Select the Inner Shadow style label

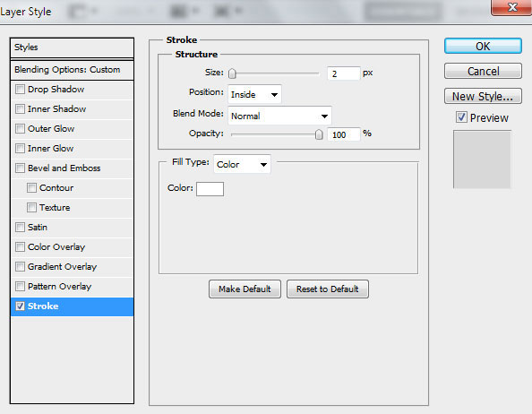56,109
